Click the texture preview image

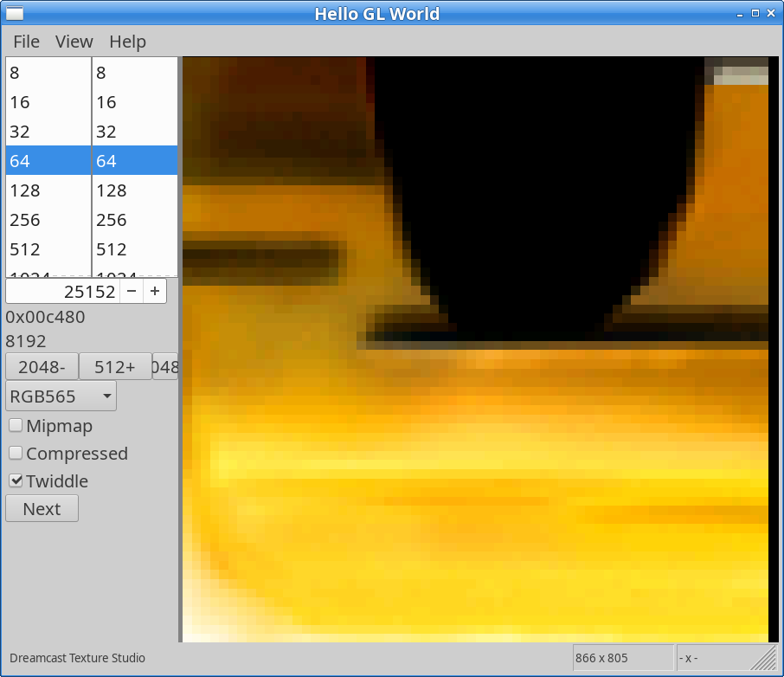[475, 349]
